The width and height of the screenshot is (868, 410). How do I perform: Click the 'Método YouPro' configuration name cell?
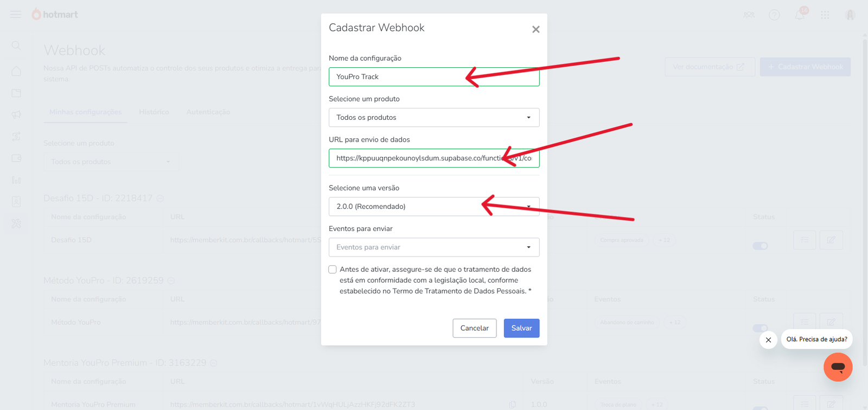click(76, 322)
